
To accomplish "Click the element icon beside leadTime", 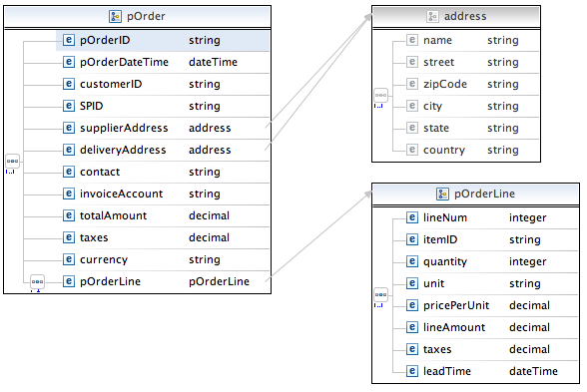I will click(x=411, y=371).
